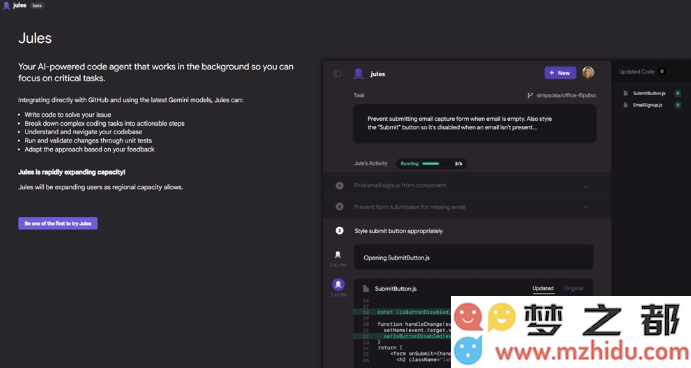
Task: Click the purple Jules avatar beside the code block
Action: tap(338, 284)
